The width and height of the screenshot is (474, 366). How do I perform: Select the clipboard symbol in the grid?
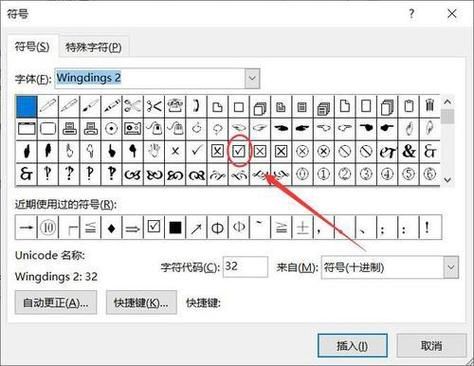point(409,107)
